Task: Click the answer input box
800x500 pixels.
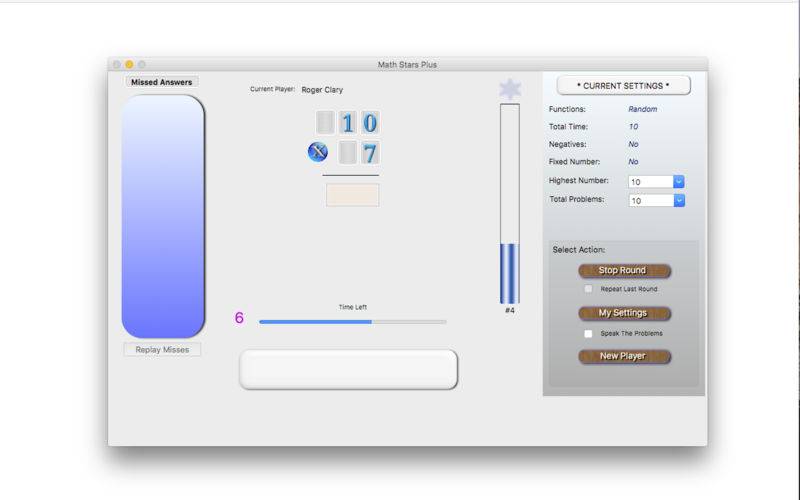Action: [353, 195]
